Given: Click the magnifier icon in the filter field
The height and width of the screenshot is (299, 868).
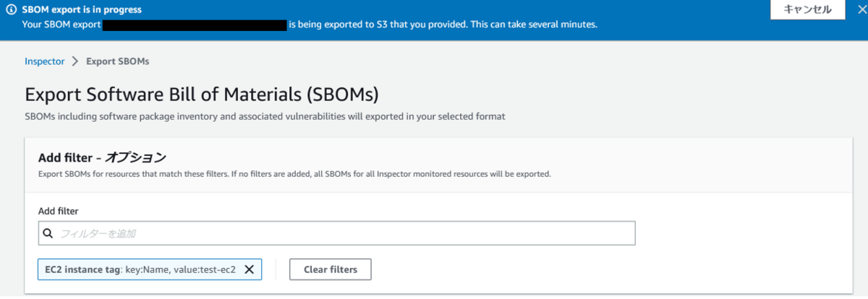Looking at the screenshot, I should (x=48, y=233).
